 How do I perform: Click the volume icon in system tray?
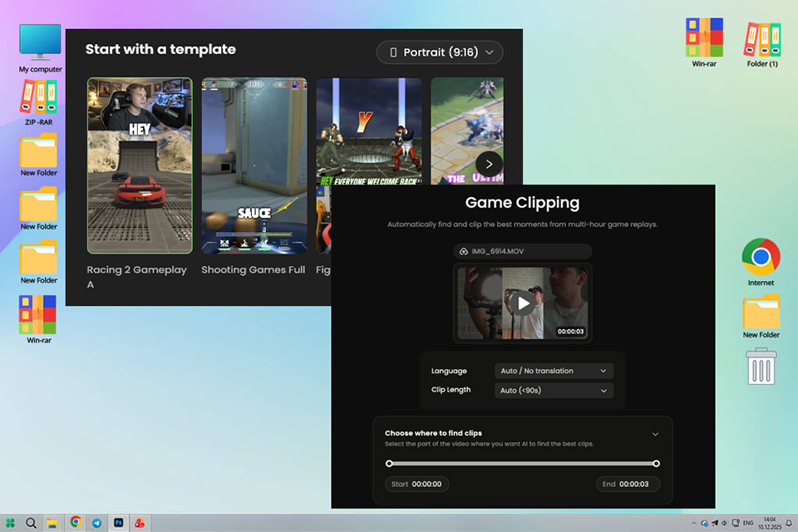(x=724, y=524)
